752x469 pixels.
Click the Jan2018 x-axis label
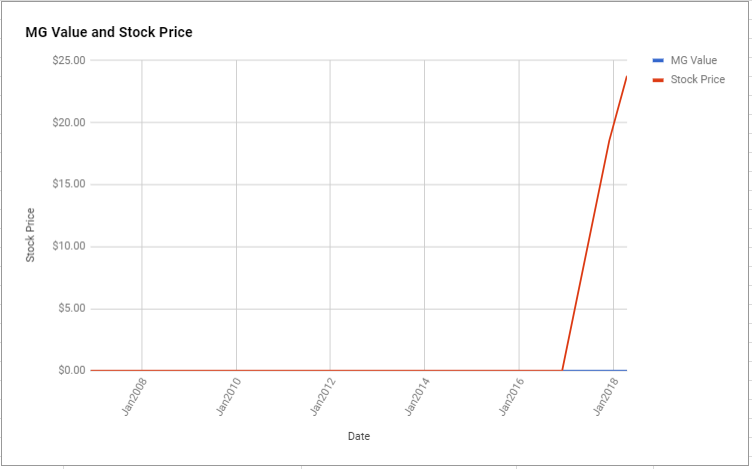[x=606, y=397]
